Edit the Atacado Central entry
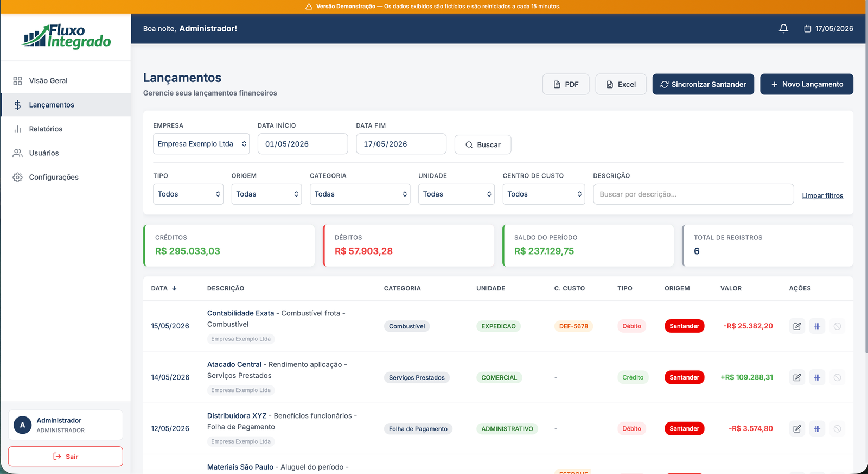The width and height of the screenshot is (868, 474). [x=797, y=377]
